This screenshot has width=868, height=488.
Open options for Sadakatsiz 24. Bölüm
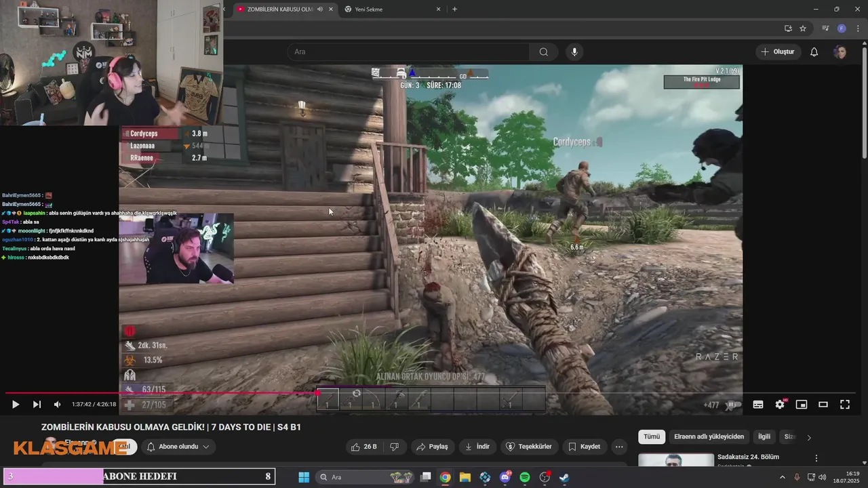pyautogui.click(x=816, y=458)
